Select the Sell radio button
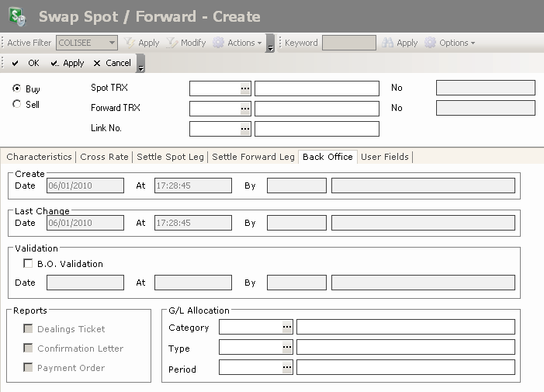 pyautogui.click(x=17, y=104)
